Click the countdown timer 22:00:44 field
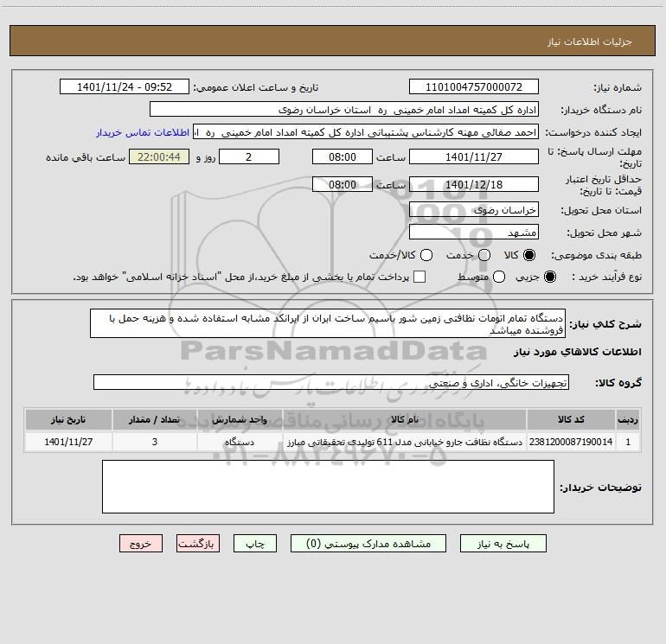 159,156
